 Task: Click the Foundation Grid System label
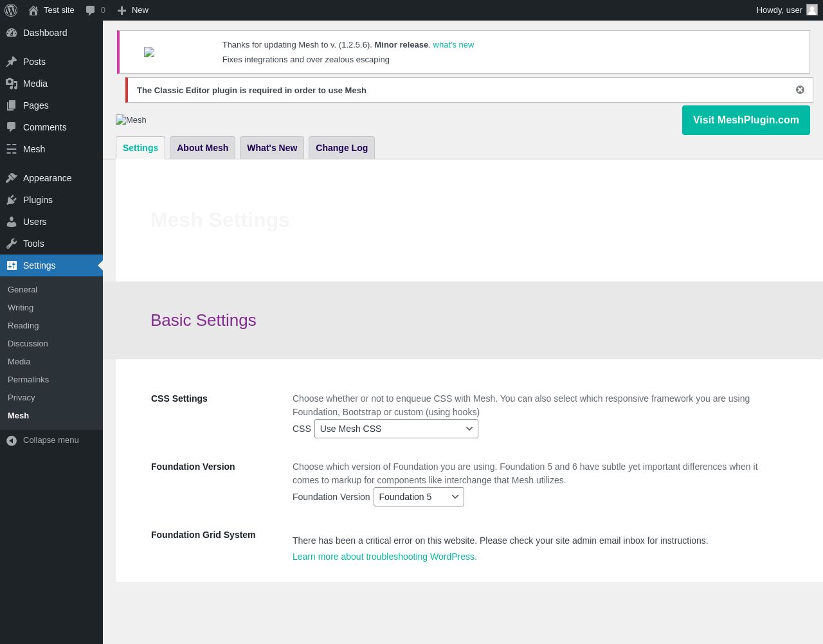(x=203, y=535)
